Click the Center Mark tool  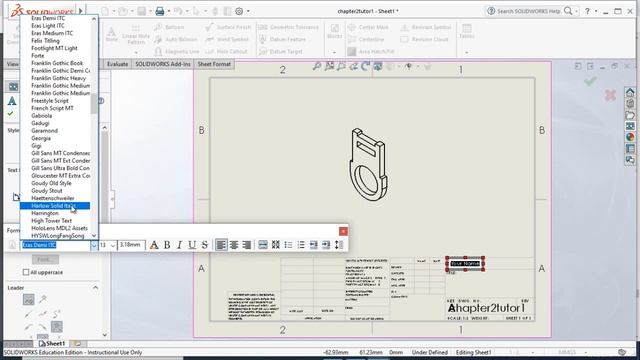[368, 27]
